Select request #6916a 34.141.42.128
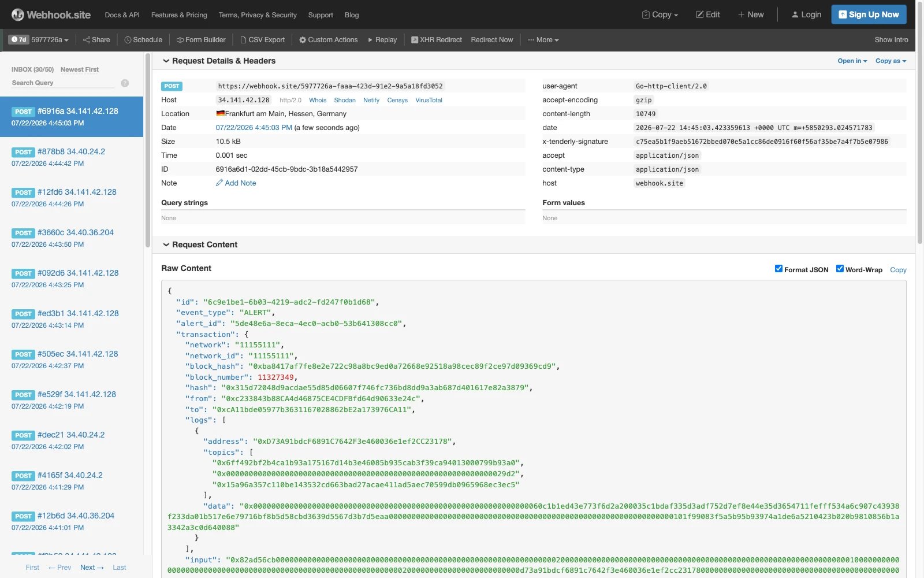 pyautogui.click(x=72, y=117)
